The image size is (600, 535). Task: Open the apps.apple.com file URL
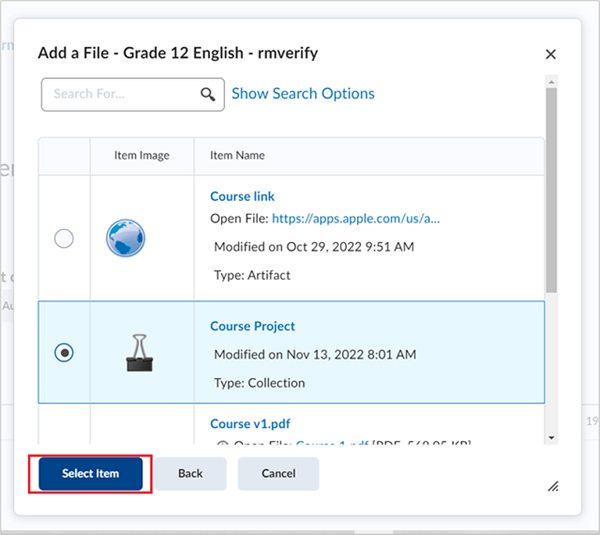click(x=355, y=217)
